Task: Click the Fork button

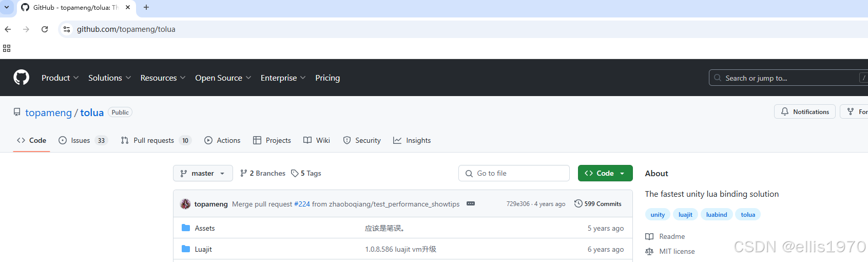Action: coord(855,111)
